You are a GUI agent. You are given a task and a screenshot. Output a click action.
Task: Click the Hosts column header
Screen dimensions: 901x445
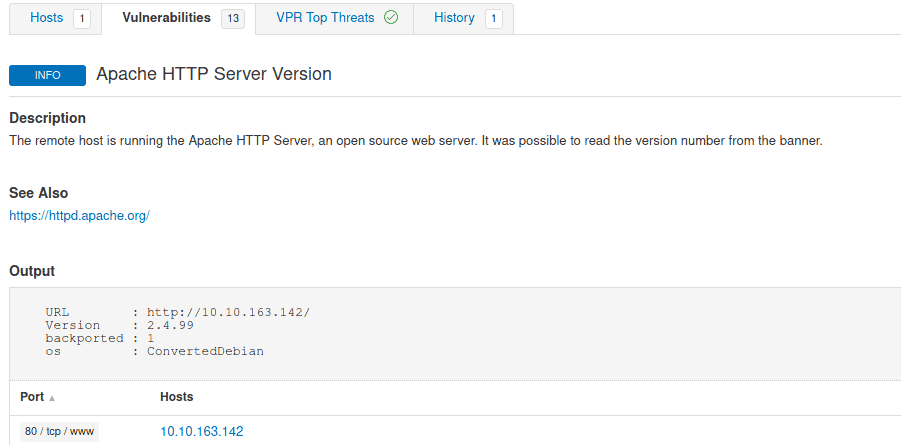click(x=176, y=397)
